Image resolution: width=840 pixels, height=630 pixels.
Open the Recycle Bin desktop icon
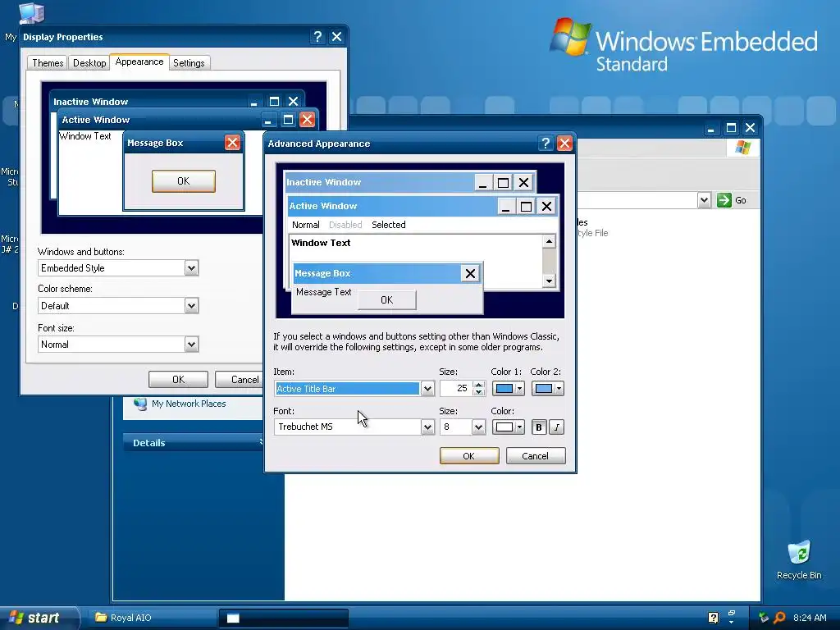click(x=799, y=560)
